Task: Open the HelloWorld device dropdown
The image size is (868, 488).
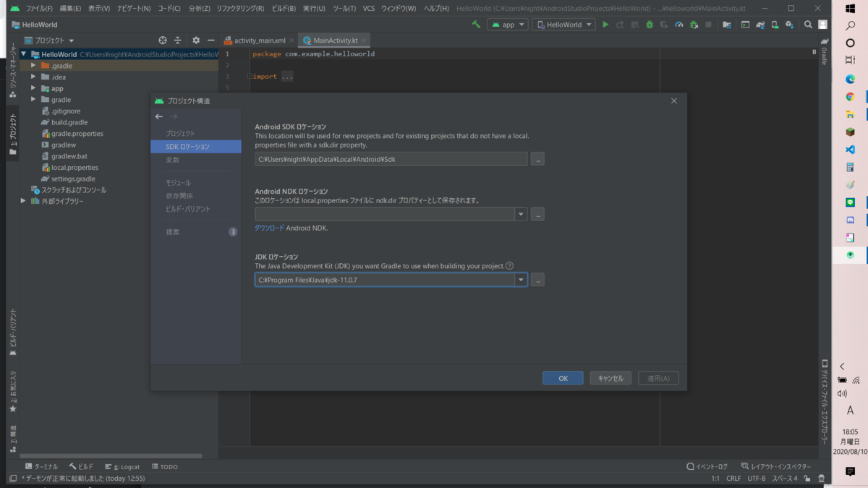Action: click(x=564, y=25)
